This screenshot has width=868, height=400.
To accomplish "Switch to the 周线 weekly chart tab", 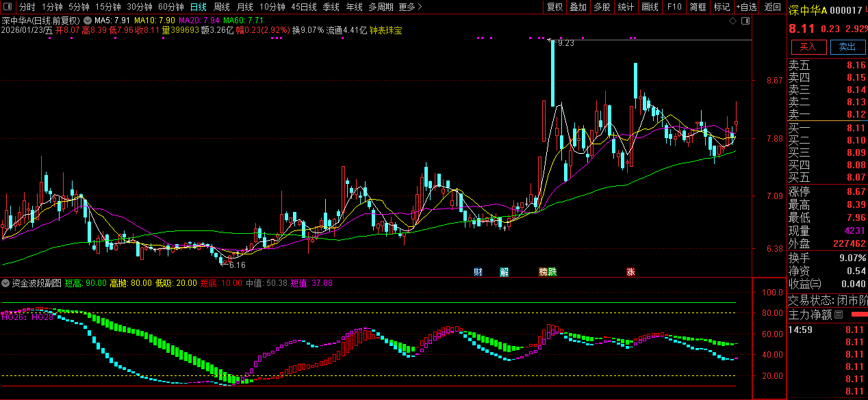I will click(x=222, y=7).
